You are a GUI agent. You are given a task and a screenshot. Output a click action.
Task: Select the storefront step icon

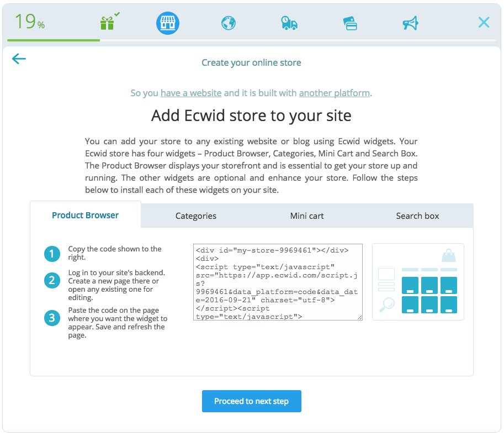pyautogui.click(x=168, y=23)
